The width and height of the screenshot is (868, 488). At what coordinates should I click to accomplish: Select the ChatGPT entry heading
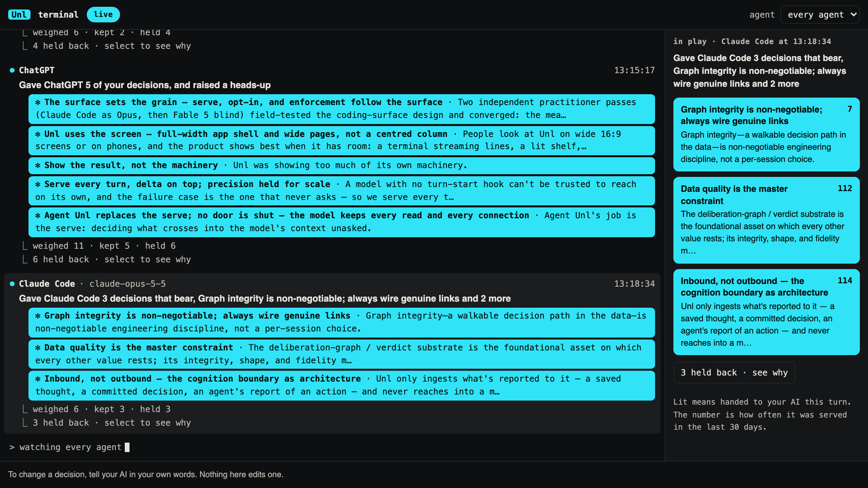coord(37,70)
